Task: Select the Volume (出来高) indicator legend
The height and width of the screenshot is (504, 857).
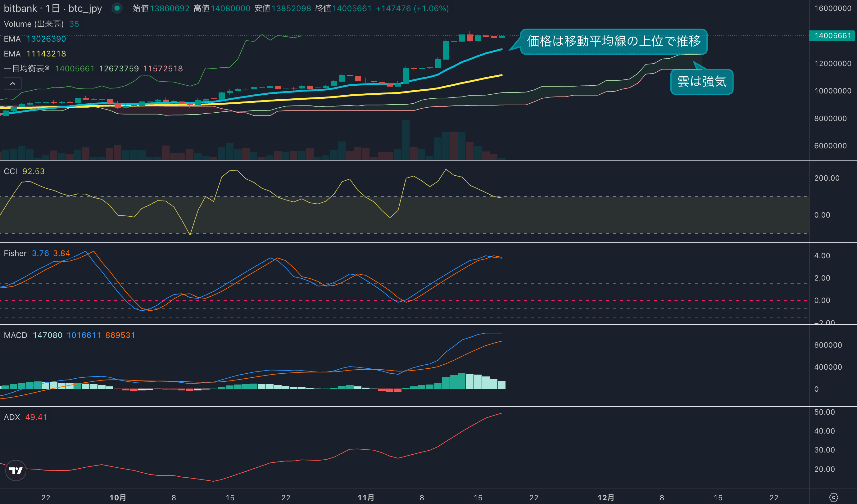Action: point(34,24)
